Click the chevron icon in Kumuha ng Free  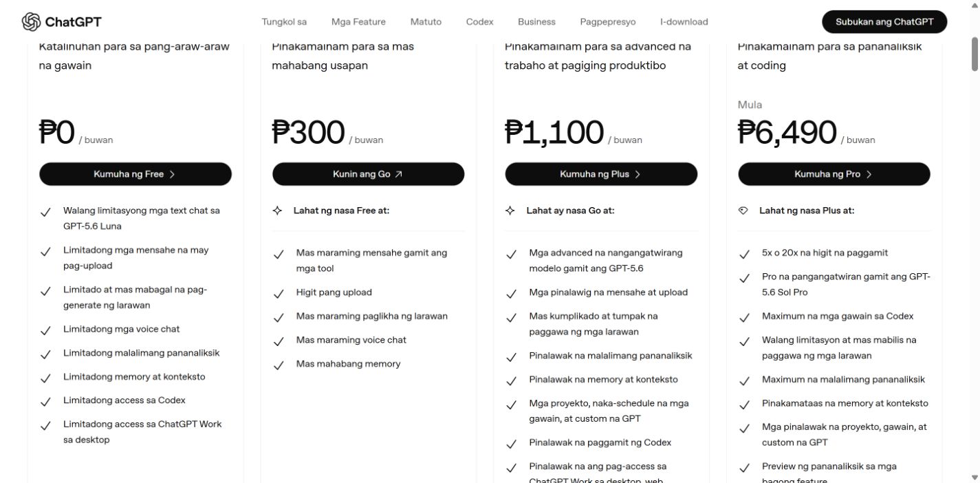(x=172, y=175)
